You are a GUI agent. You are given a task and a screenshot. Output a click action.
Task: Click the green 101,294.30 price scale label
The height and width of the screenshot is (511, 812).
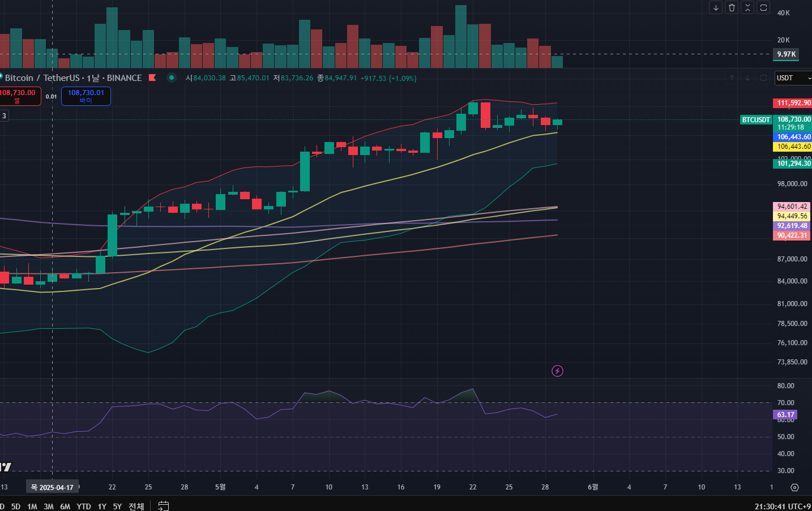tap(793, 164)
